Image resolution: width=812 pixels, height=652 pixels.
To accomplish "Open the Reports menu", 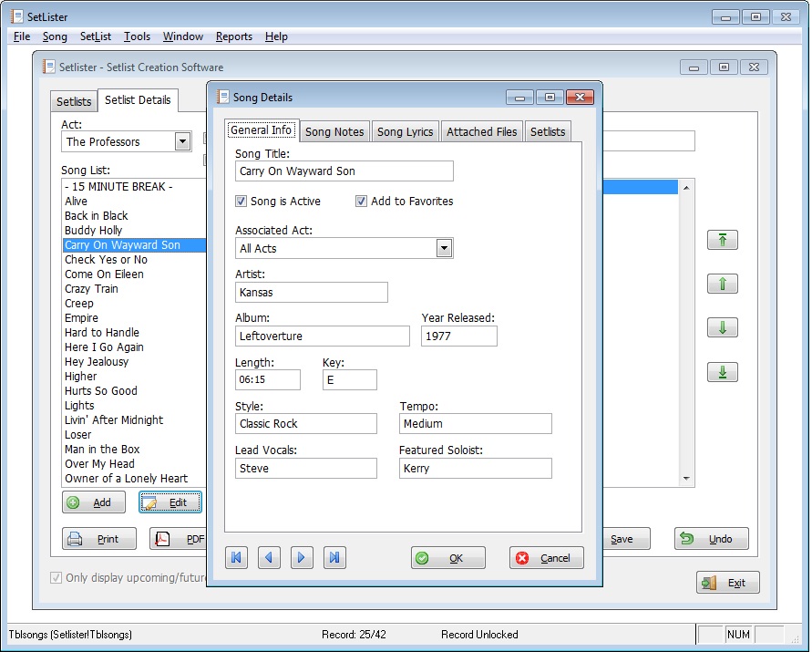I will [x=233, y=36].
